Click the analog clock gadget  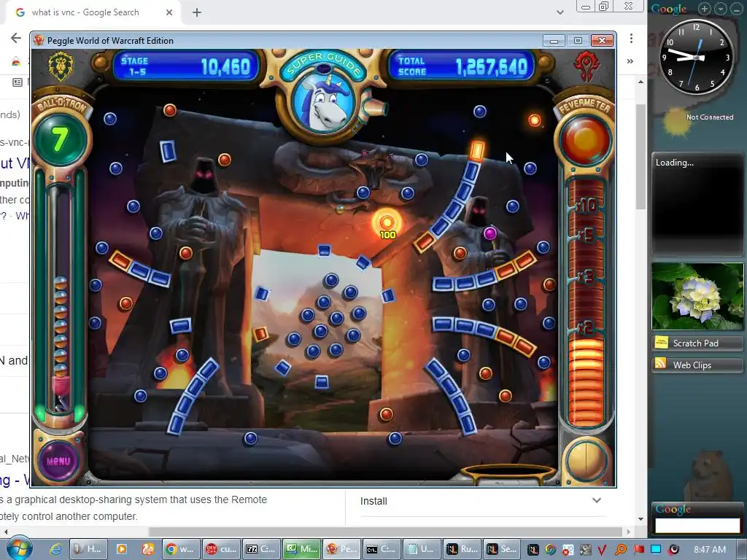(x=697, y=57)
